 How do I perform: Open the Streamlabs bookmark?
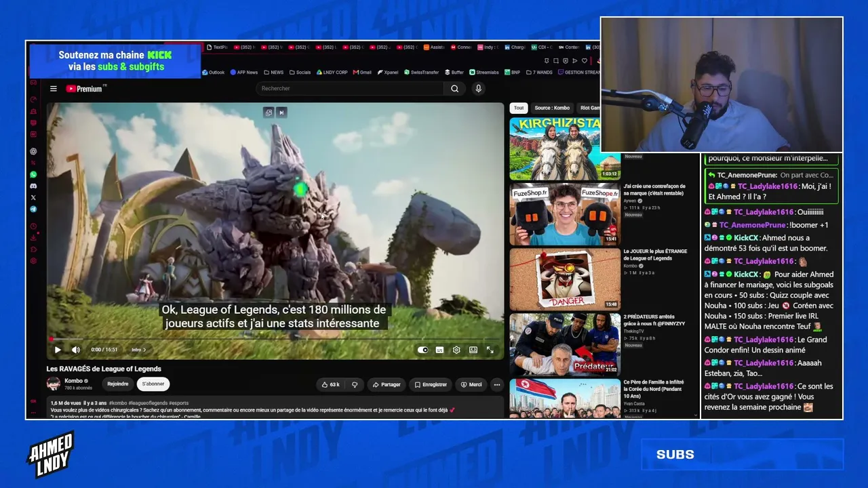(484, 73)
